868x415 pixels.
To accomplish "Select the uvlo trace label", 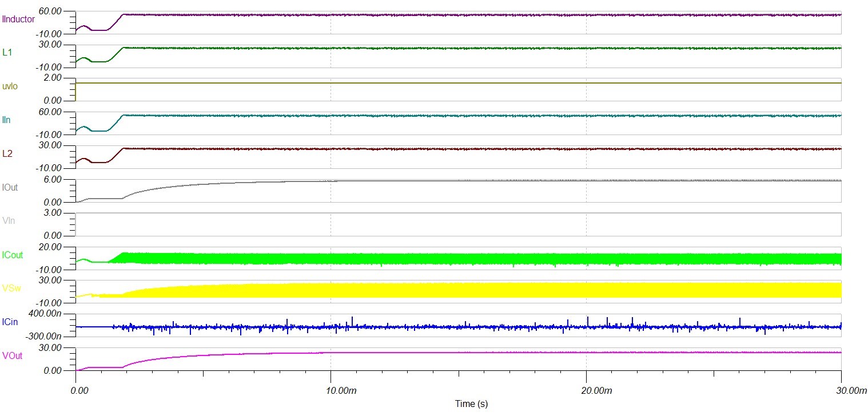I will point(10,86).
